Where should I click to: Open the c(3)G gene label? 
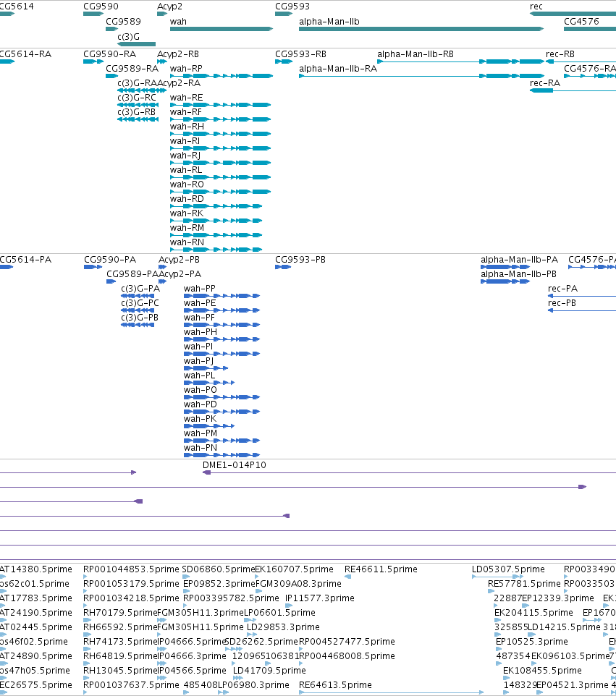pyautogui.click(x=128, y=37)
